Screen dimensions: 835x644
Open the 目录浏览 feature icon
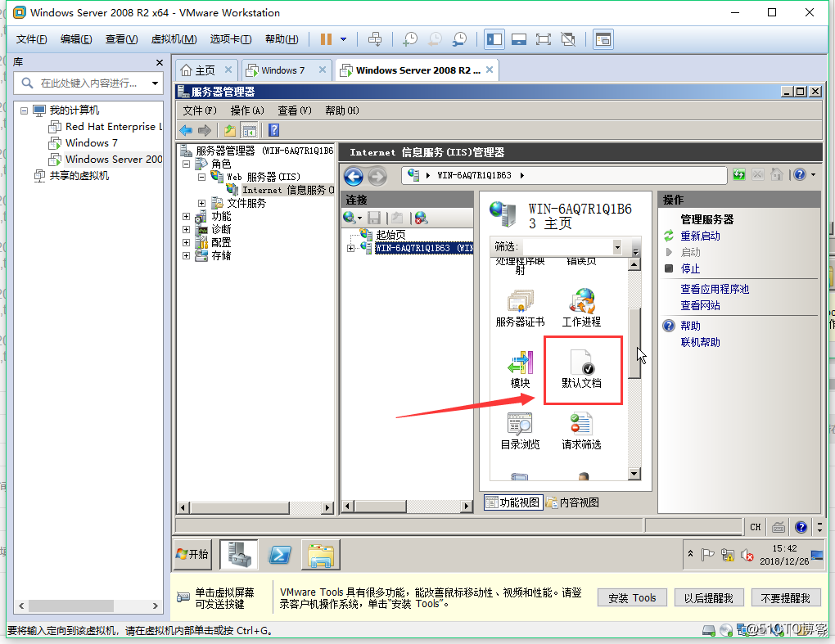pyautogui.click(x=521, y=431)
